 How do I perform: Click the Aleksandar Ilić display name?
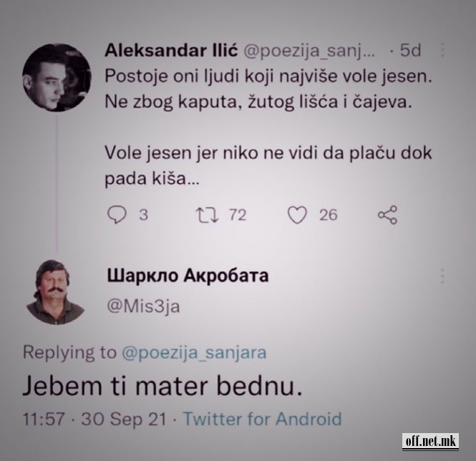[171, 50]
